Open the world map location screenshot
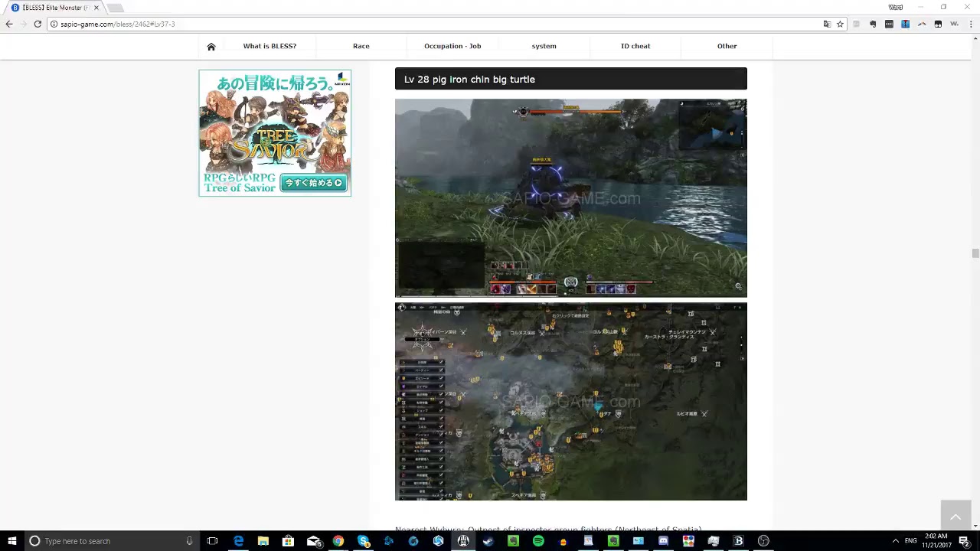 tap(571, 401)
